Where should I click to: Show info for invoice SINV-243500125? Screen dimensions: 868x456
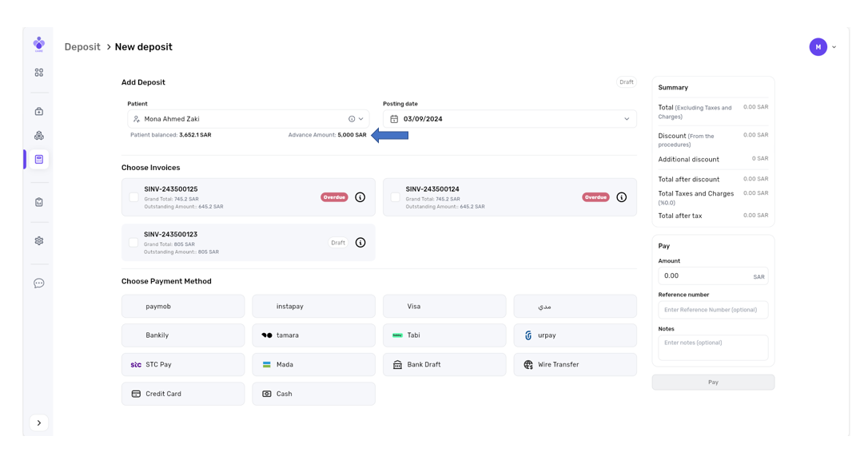tap(360, 197)
